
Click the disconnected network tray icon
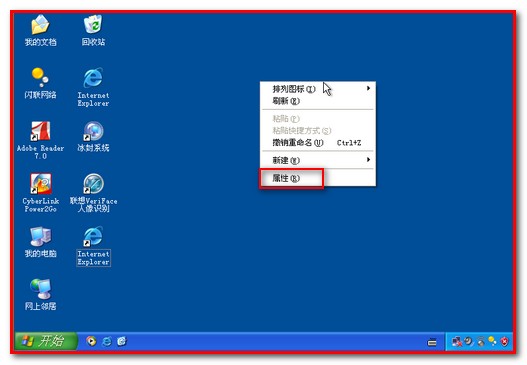[456, 341]
